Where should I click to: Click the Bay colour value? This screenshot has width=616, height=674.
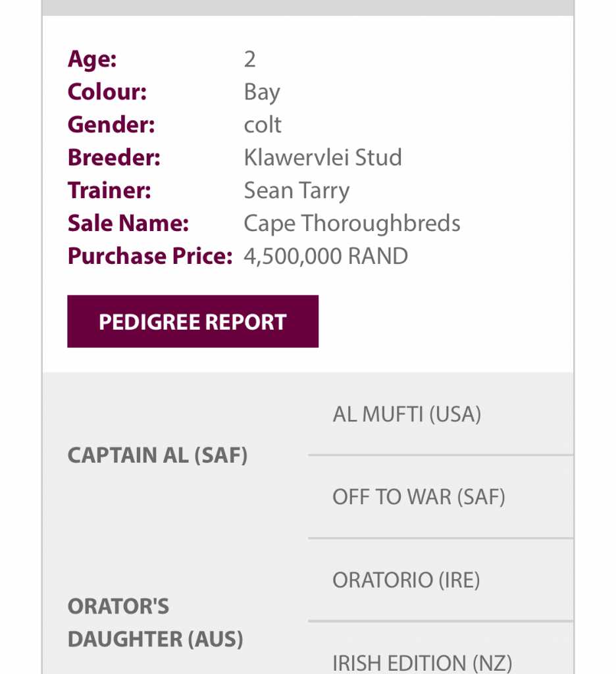click(262, 92)
